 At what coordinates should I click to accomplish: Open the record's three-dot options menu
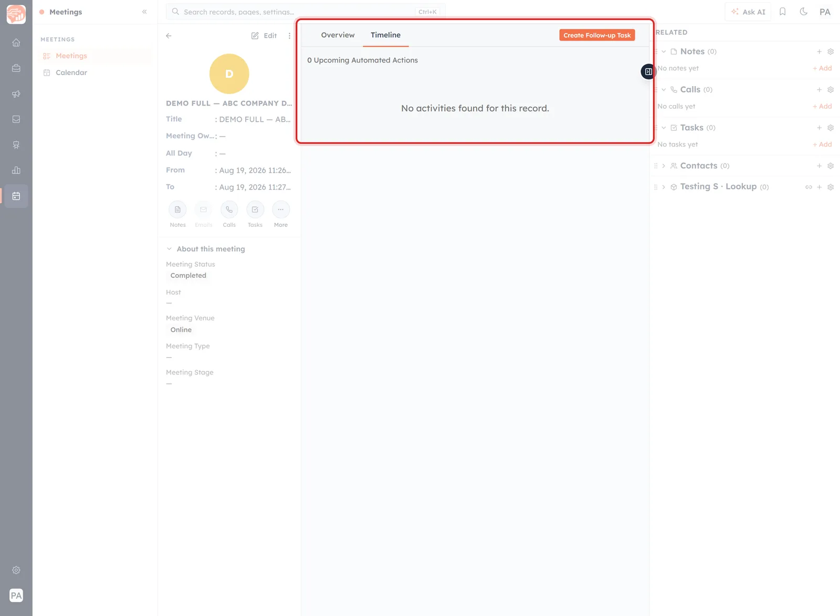tap(289, 36)
